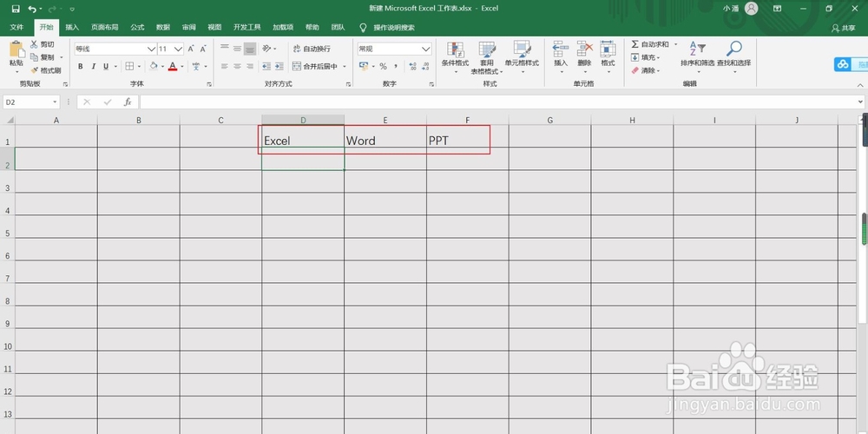Pick red font color A swatch

tap(173, 67)
